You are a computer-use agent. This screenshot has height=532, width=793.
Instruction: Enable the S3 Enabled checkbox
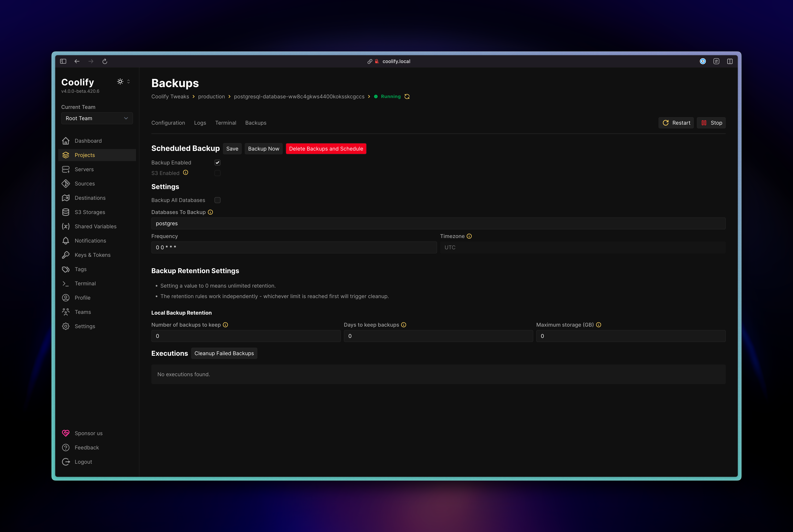point(217,173)
